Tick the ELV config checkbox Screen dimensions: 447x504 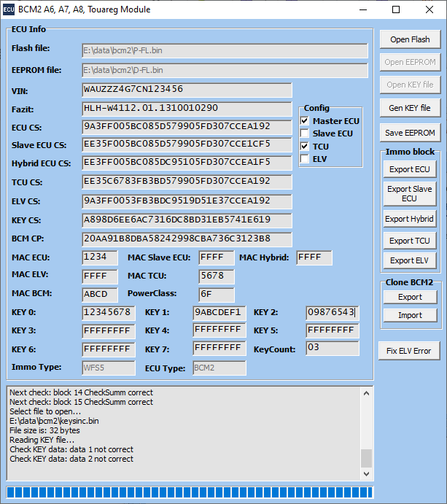[306, 159]
